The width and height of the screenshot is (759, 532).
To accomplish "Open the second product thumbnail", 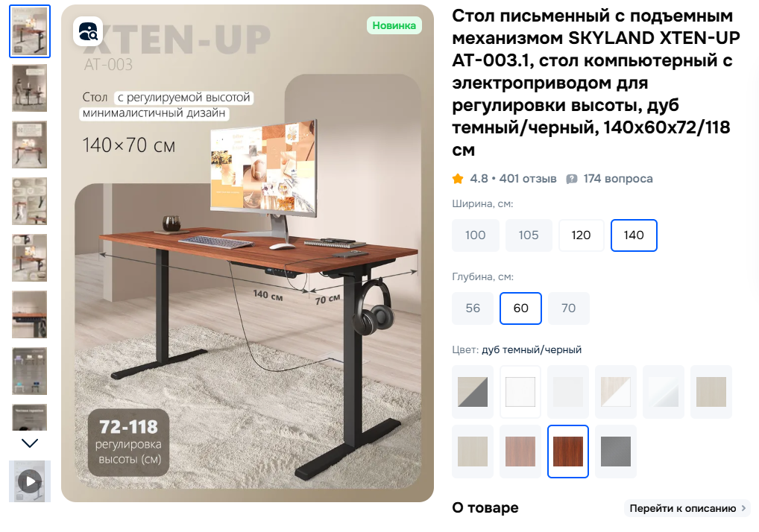I will tap(30, 88).
